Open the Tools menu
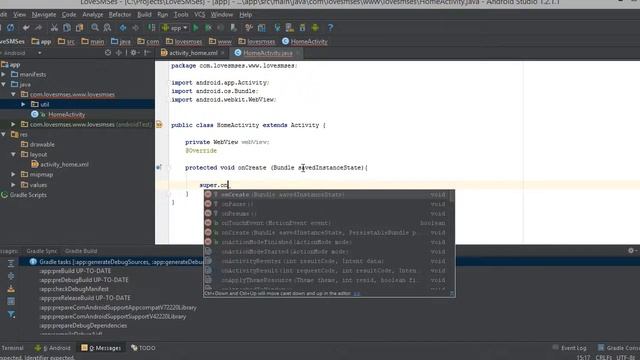640x360 pixels. 181,15
